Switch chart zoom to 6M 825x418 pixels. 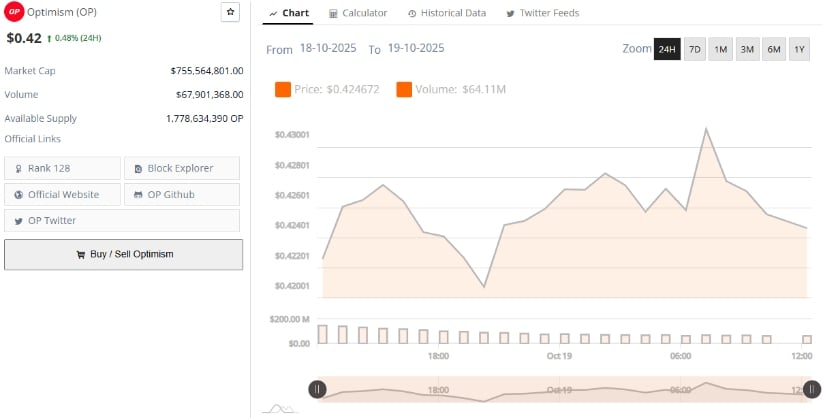coord(773,49)
